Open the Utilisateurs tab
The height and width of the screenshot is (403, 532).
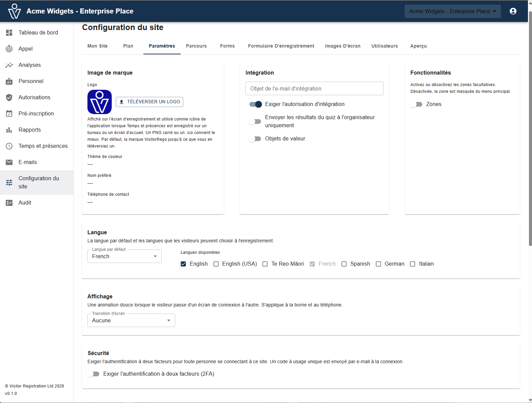pyautogui.click(x=385, y=46)
